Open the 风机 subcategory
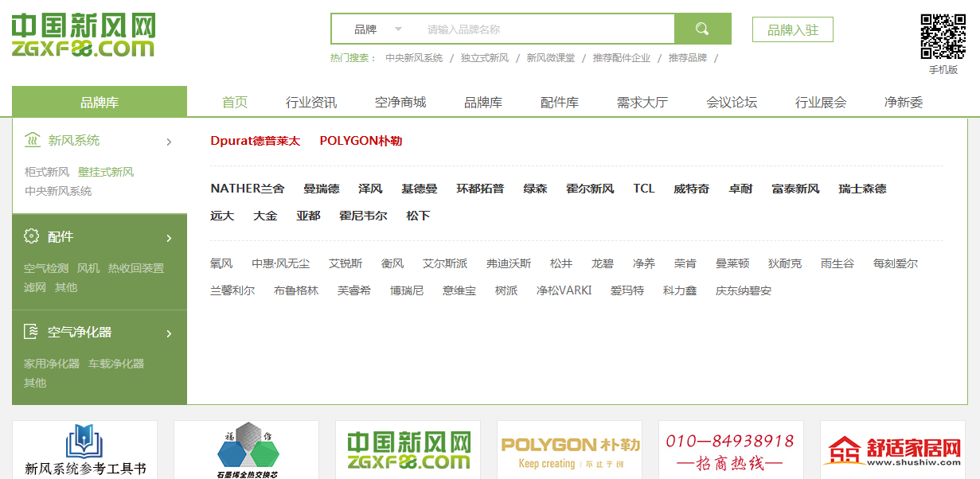 (88, 268)
